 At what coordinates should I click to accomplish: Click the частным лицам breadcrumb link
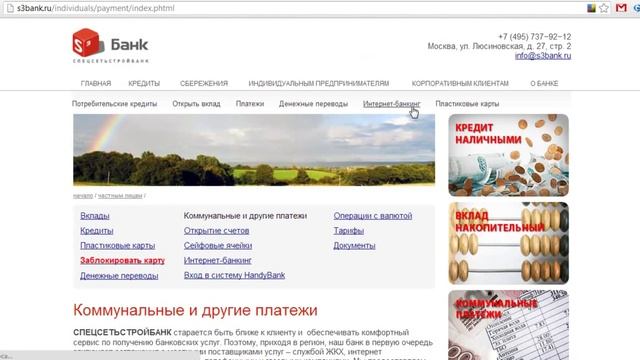click(x=120, y=196)
